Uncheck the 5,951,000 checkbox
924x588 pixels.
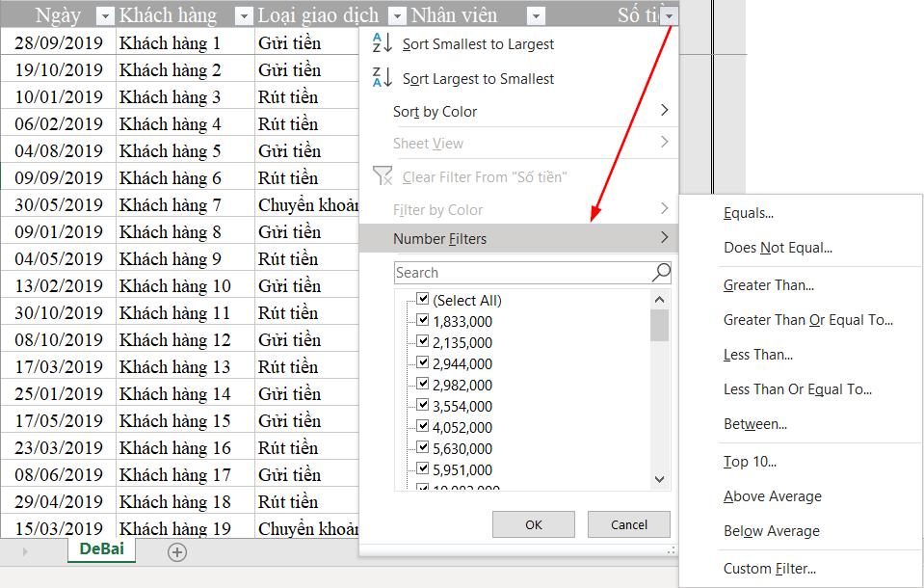point(423,468)
